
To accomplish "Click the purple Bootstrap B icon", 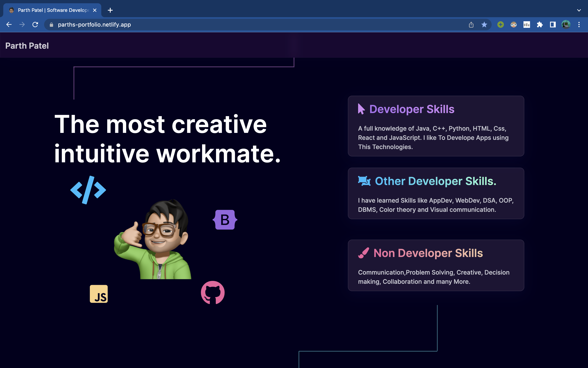I will pos(225,220).
